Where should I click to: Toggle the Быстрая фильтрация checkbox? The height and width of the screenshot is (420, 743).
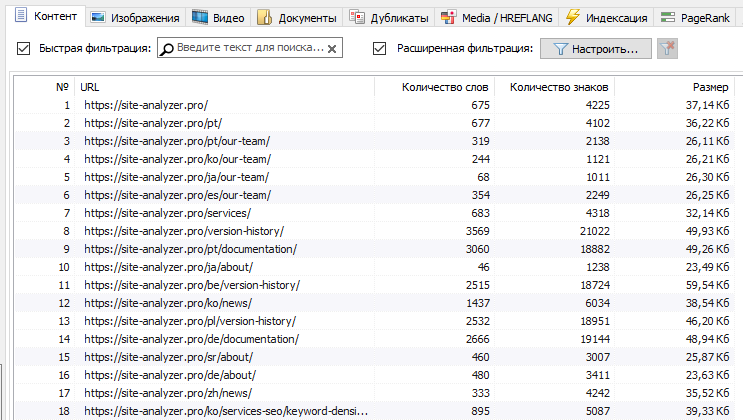[x=23, y=48]
